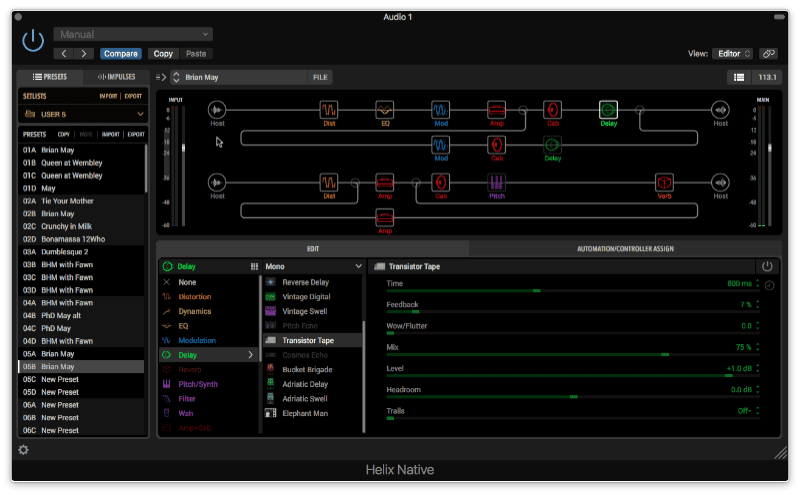Go to previous preset with left arrow
The image size is (800, 495).
click(64, 54)
